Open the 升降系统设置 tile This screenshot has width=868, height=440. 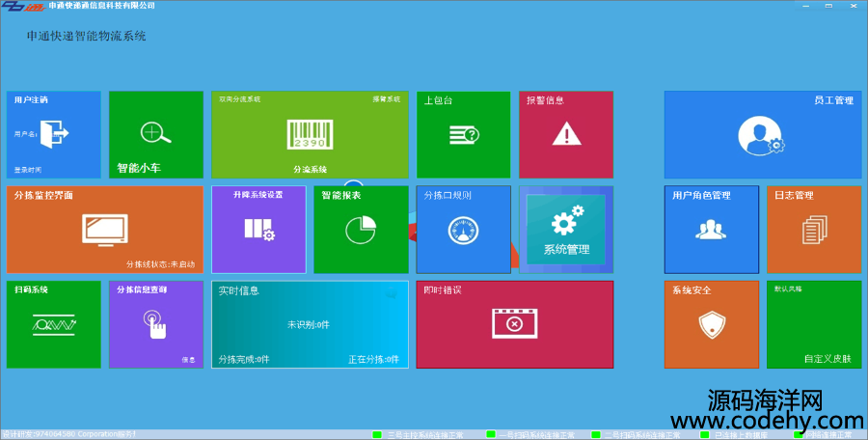pyautogui.click(x=258, y=230)
